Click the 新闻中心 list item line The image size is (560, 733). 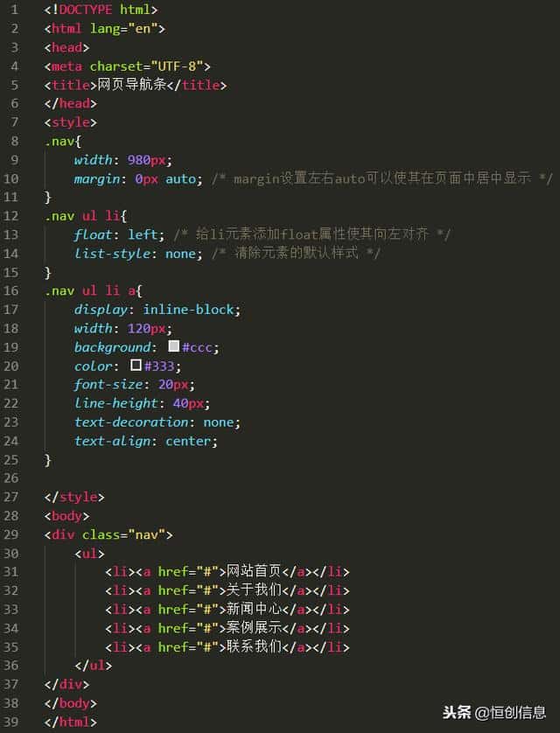(x=227, y=609)
